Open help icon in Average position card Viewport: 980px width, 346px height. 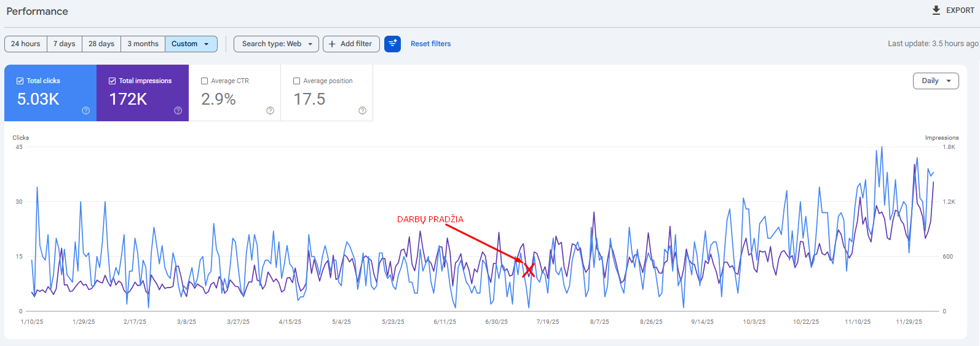(x=363, y=111)
